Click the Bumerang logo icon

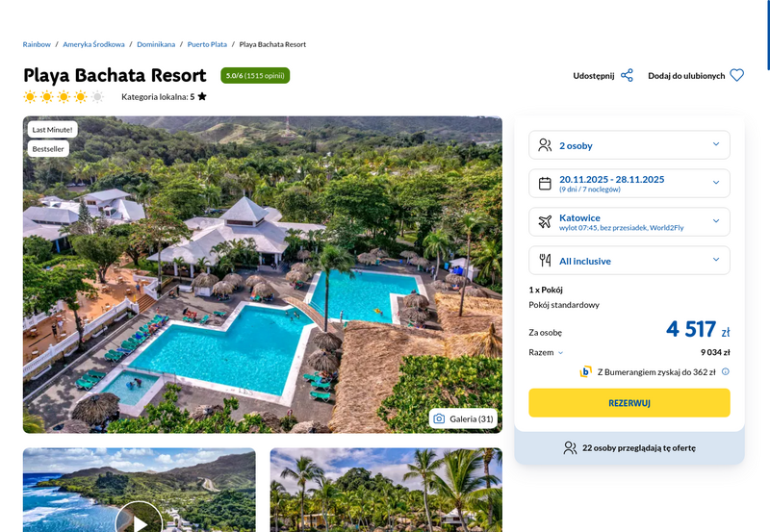[585, 371]
